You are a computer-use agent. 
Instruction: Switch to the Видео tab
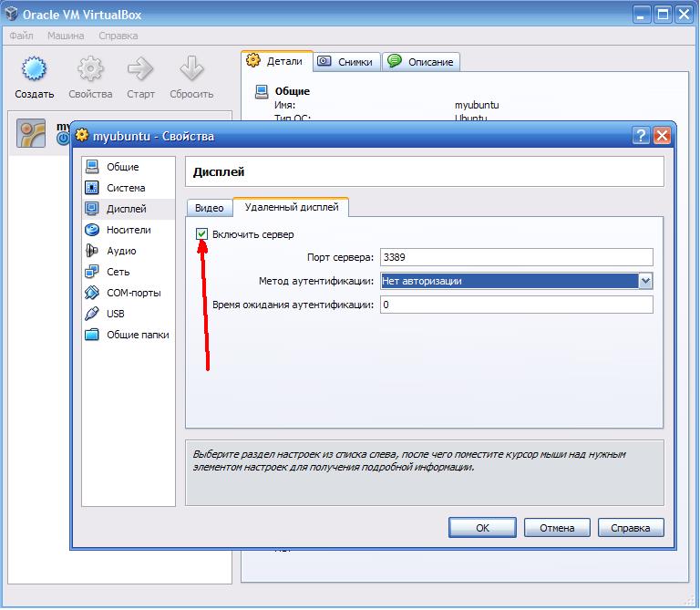tap(209, 208)
